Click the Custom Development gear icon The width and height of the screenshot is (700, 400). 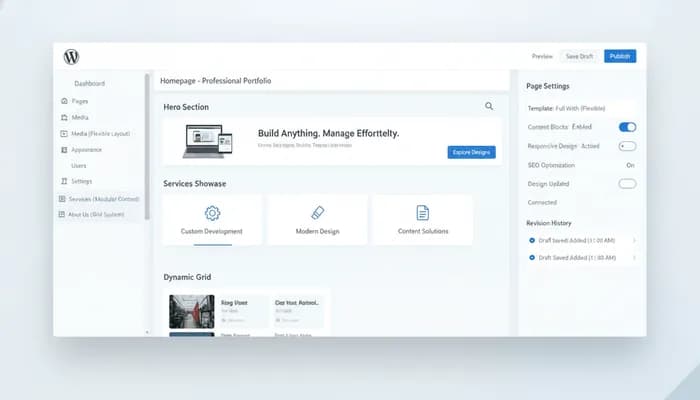point(212,213)
